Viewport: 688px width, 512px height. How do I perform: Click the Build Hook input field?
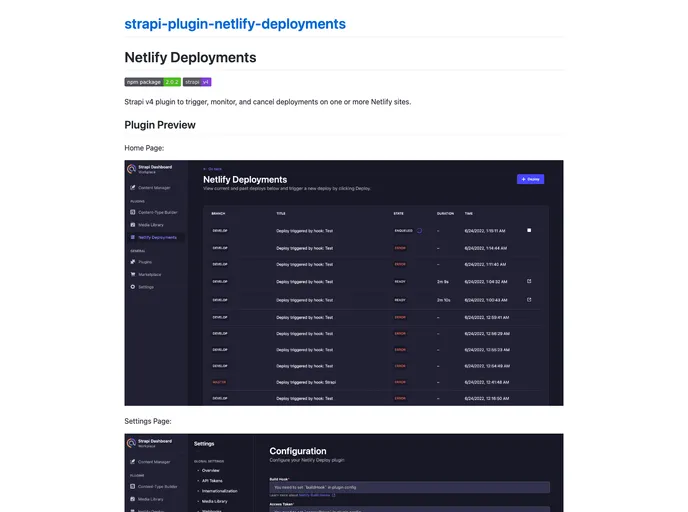click(x=409, y=487)
